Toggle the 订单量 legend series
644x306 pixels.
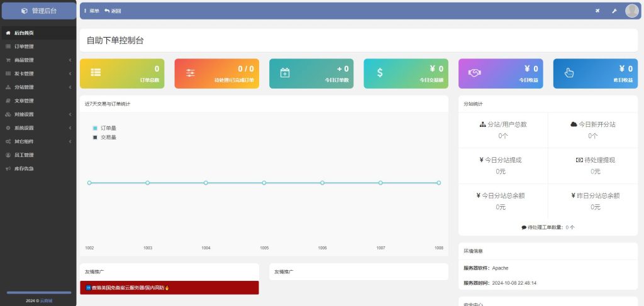point(104,128)
